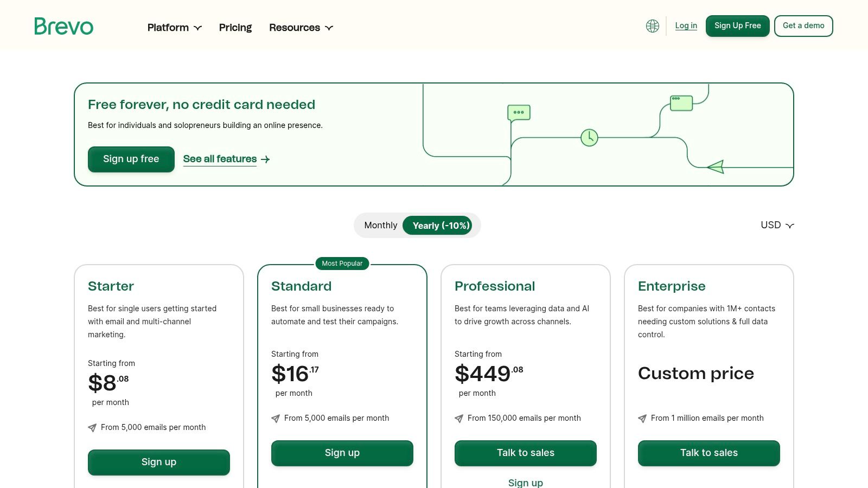The width and height of the screenshot is (868, 488).
Task: Click the chat bubble icon in the banner
Action: (519, 113)
